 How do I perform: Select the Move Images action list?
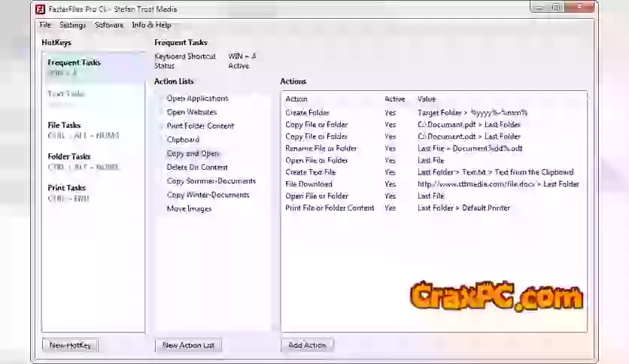point(189,208)
